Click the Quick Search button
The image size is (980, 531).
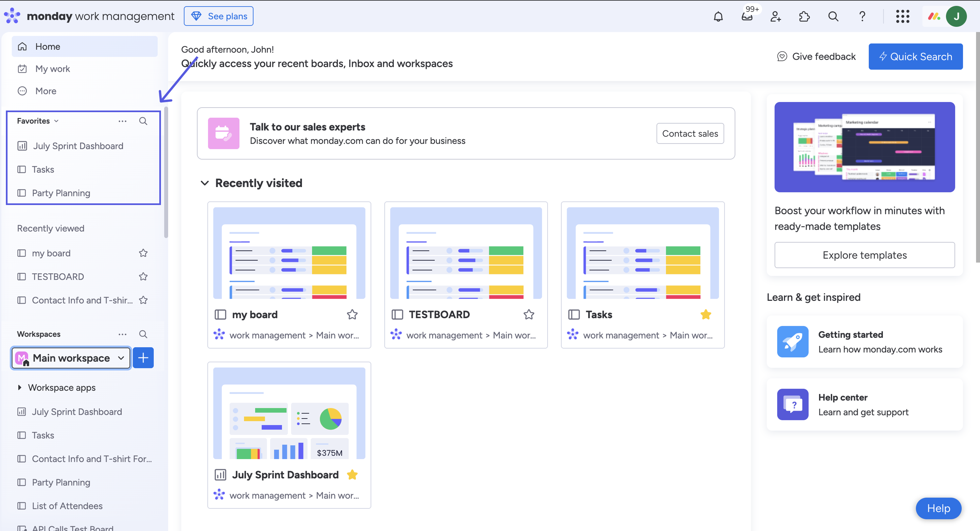pos(915,56)
